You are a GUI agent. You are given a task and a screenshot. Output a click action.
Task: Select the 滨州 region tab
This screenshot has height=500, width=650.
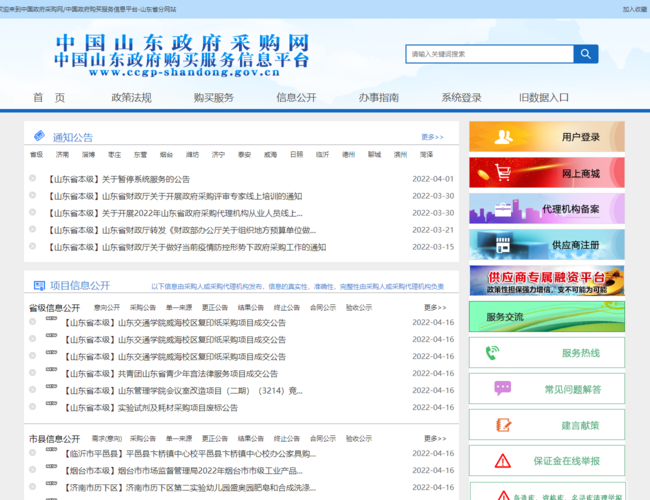[400, 154]
